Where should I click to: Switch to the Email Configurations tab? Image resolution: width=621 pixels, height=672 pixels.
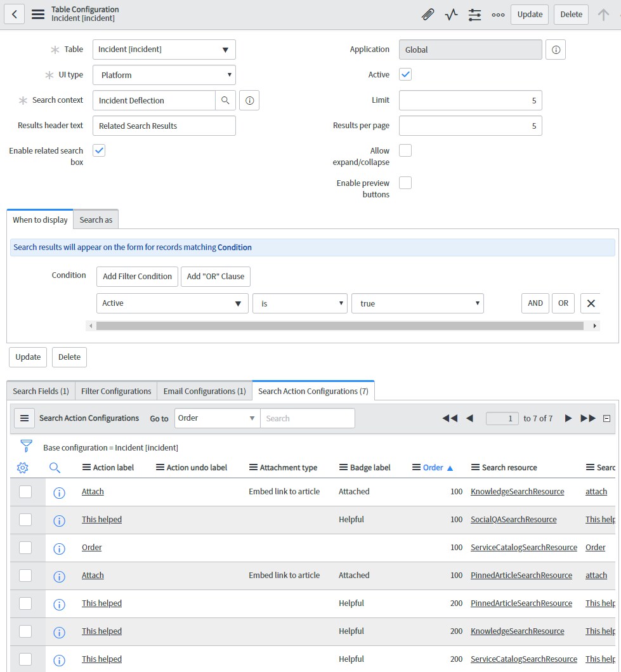pos(204,391)
